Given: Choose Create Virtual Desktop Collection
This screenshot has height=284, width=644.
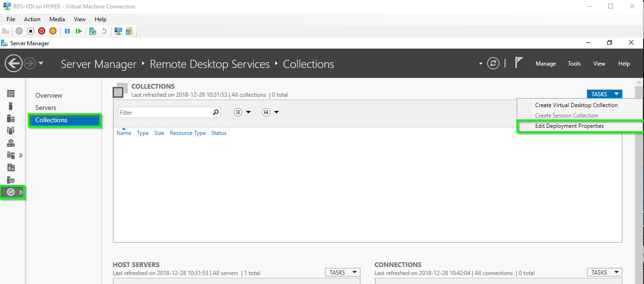Looking at the screenshot, I should [x=576, y=105].
